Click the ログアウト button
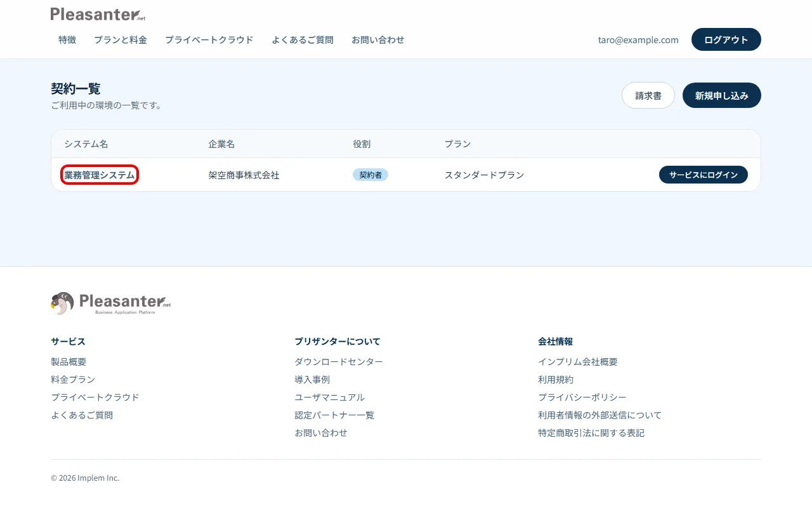Viewport: 812px width, 508px height. click(726, 39)
